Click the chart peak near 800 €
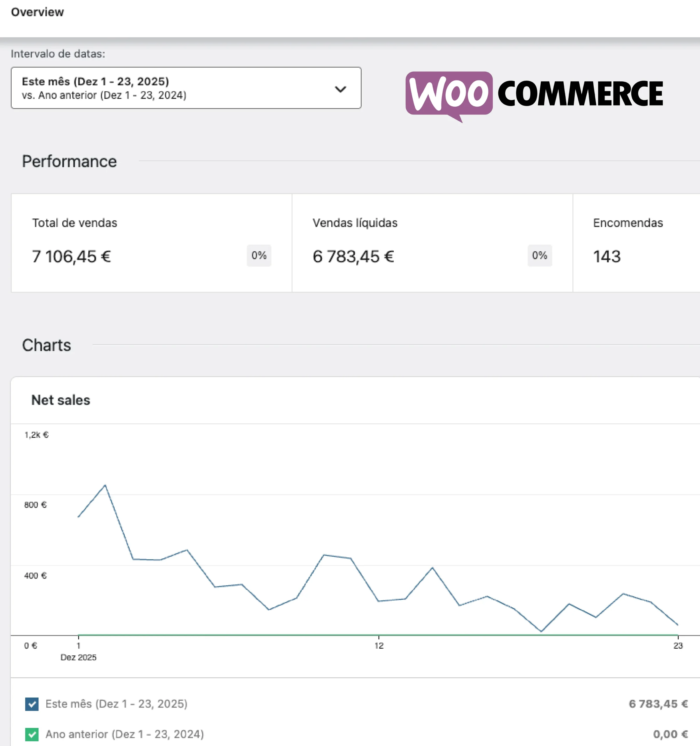 coord(105,485)
